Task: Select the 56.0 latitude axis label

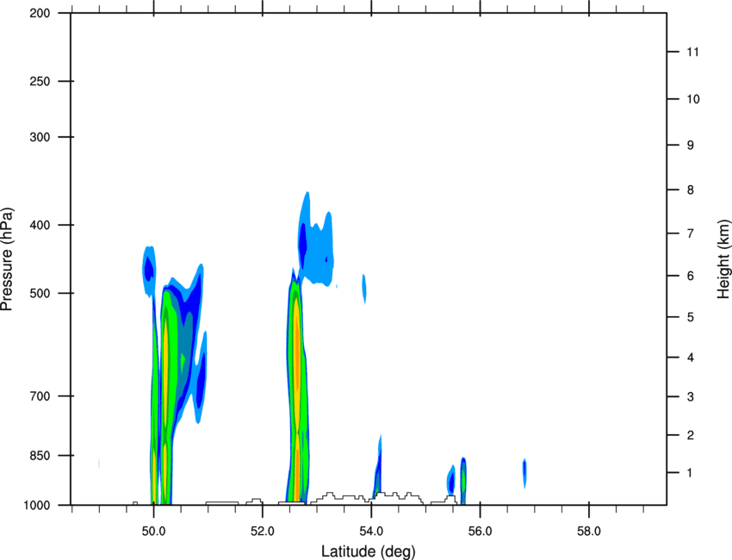Action: point(481,532)
